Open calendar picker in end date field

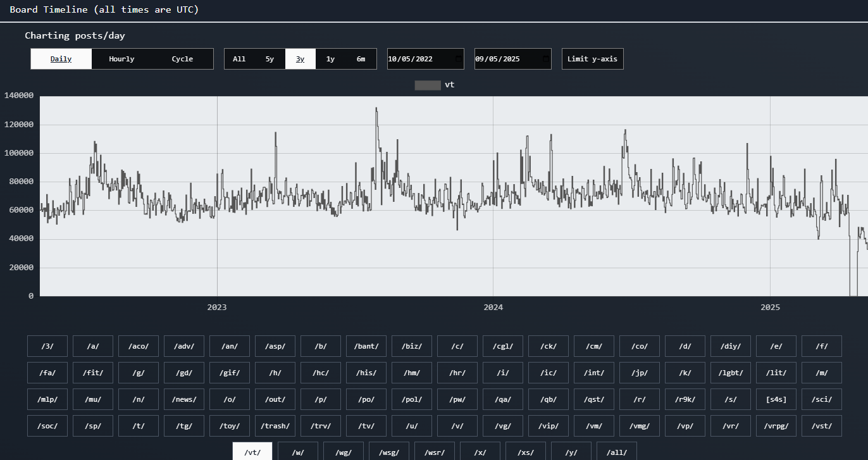tap(545, 59)
